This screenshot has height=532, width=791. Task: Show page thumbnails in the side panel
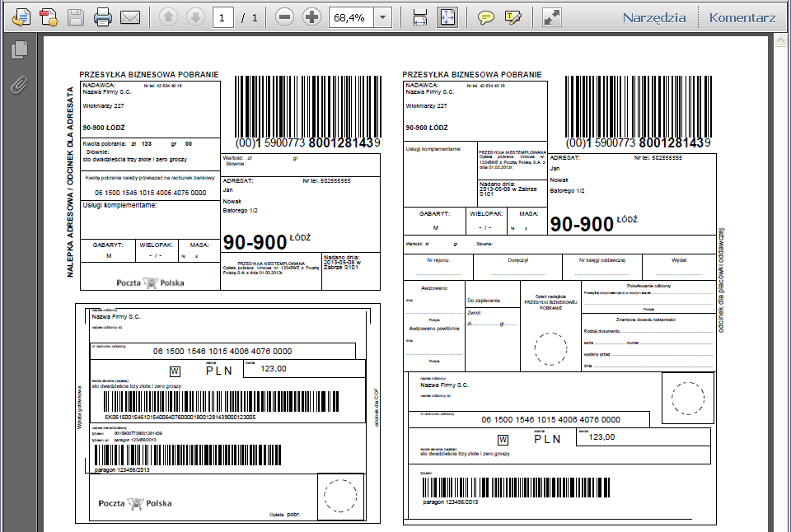[x=19, y=49]
